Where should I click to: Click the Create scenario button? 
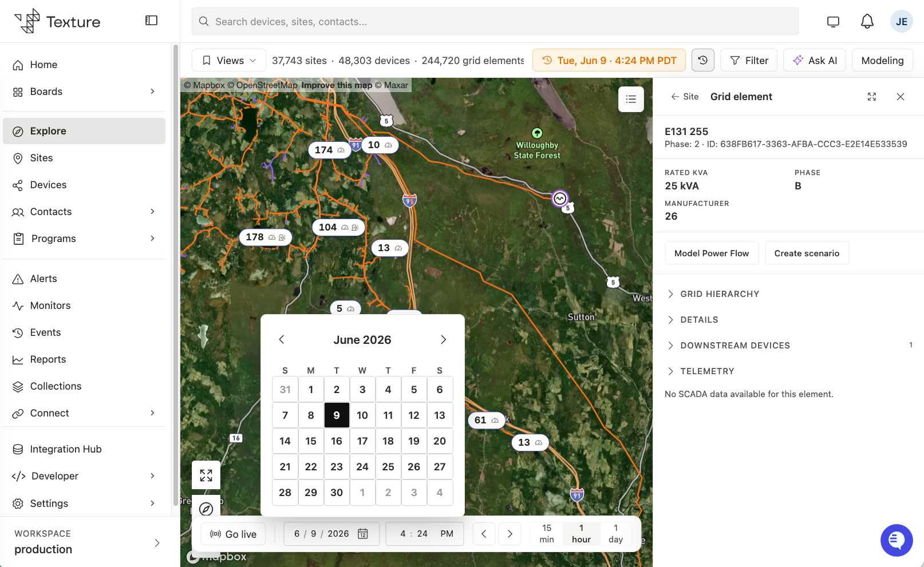[807, 253]
